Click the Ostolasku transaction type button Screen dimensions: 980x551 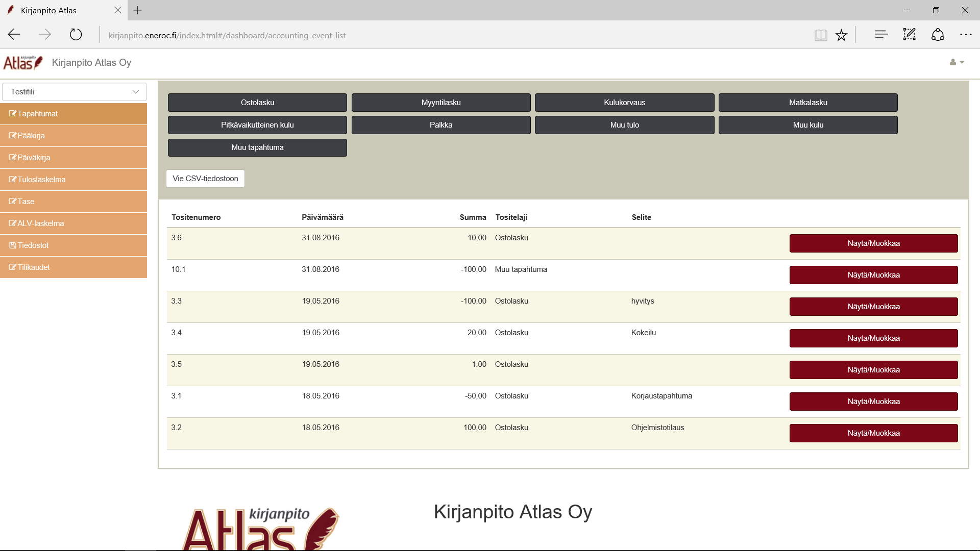tap(257, 102)
